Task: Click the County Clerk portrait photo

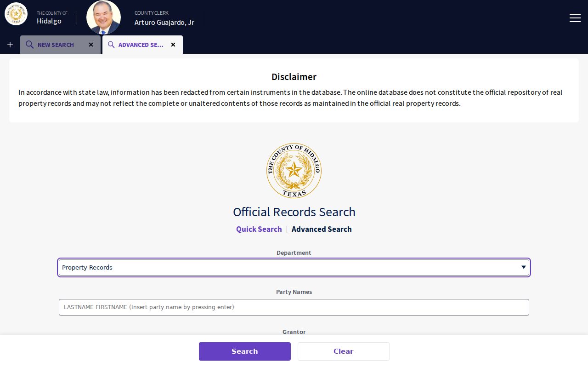Action: [103, 17]
